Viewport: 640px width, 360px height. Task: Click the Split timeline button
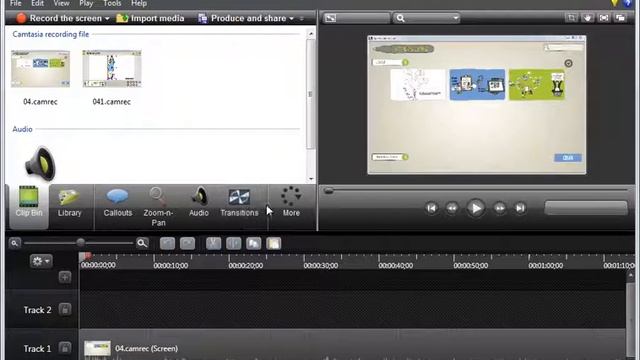pos(233,243)
